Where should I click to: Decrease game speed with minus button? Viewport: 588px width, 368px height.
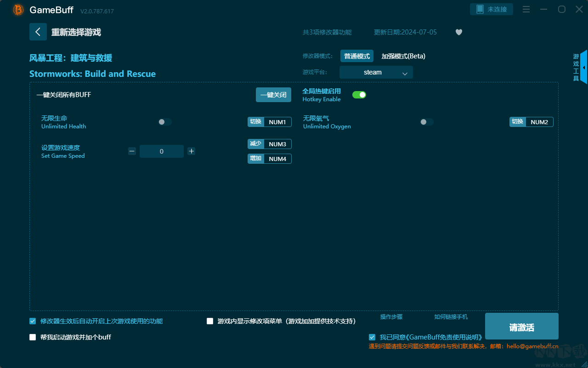(x=132, y=151)
